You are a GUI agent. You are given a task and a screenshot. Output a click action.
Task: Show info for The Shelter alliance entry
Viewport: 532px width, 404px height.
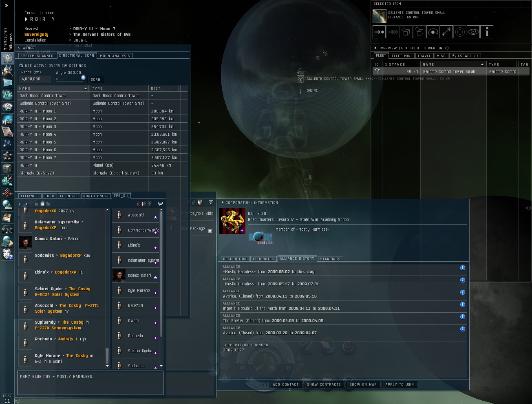point(463,317)
